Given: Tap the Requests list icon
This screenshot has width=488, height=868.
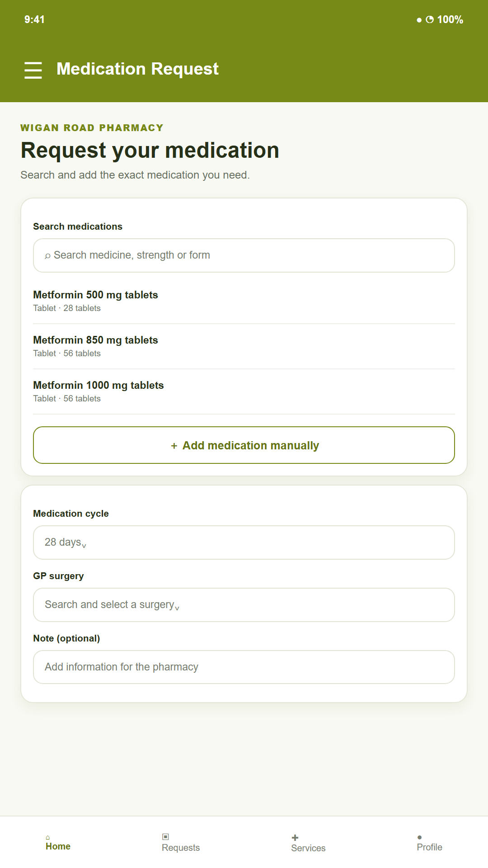Looking at the screenshot, I should 165,837.
